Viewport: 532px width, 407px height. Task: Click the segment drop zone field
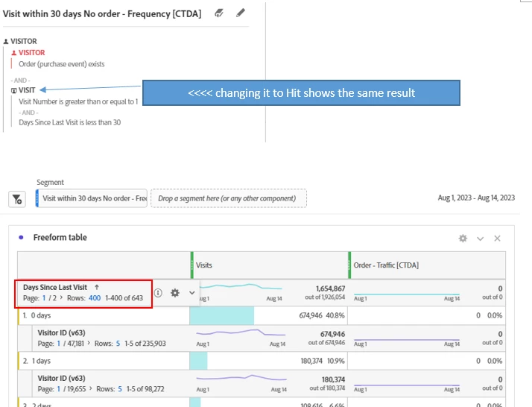pyautogui.click(x=229, y=198)
